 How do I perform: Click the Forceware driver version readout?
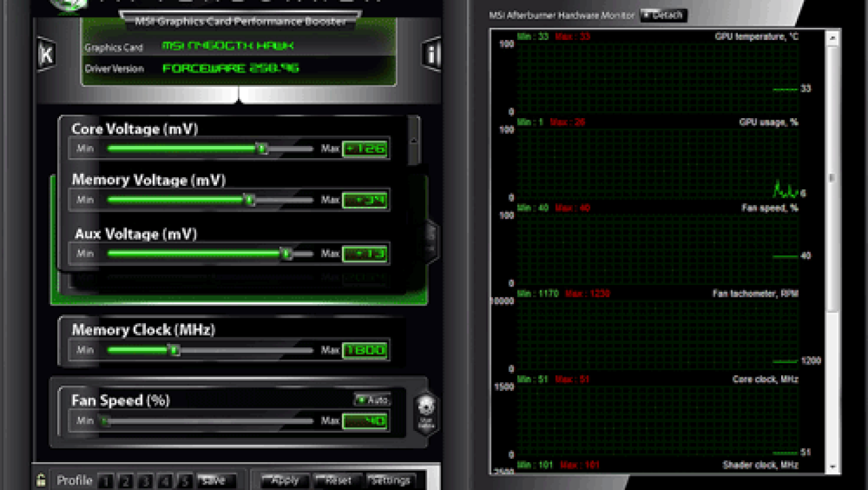[x=231, y=68]
